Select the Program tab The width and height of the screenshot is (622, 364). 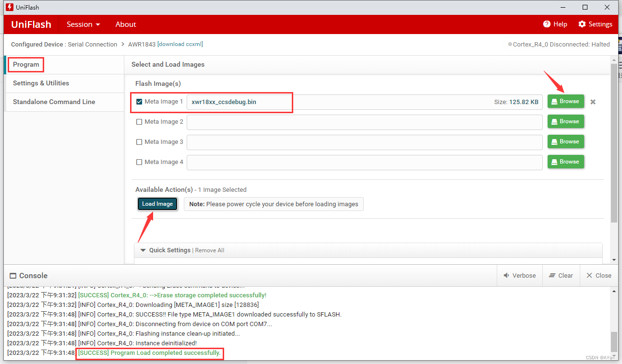pos(63,65)
